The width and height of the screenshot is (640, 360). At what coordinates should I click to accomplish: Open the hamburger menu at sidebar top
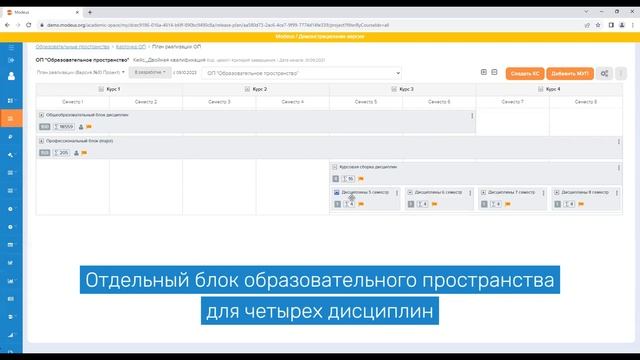(x=11, y=47)
